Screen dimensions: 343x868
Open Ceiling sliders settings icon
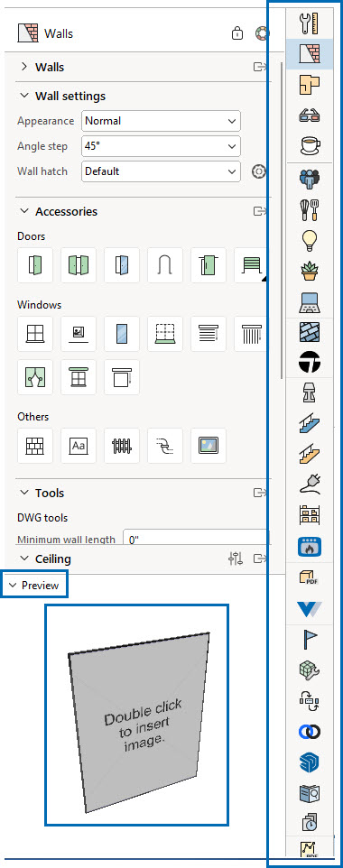[x=236, y=559]
